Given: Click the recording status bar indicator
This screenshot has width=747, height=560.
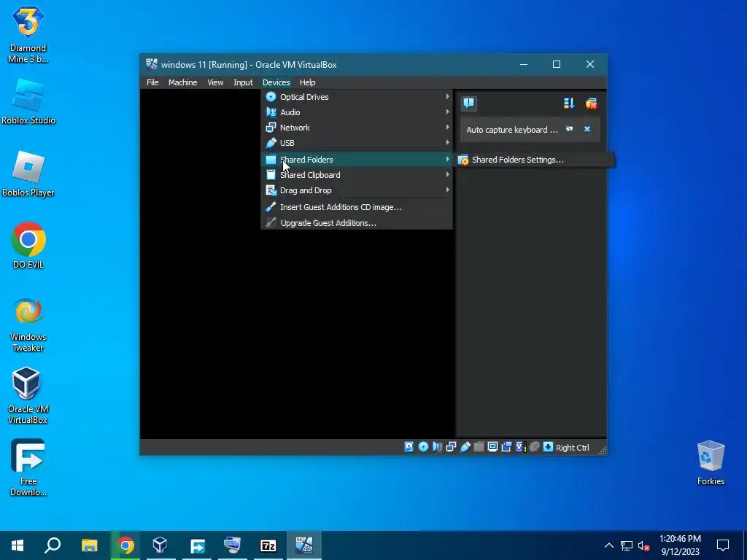Looking at the screenshot, I should point(506,447).
